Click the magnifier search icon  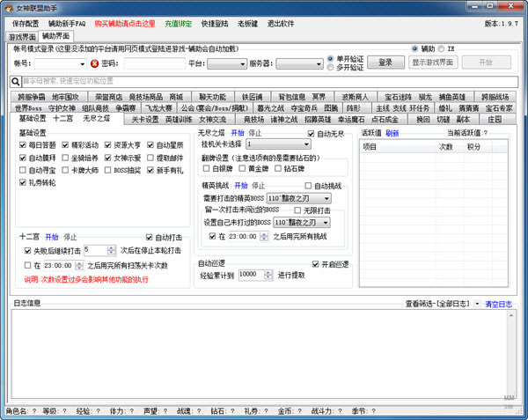[16, 82]
